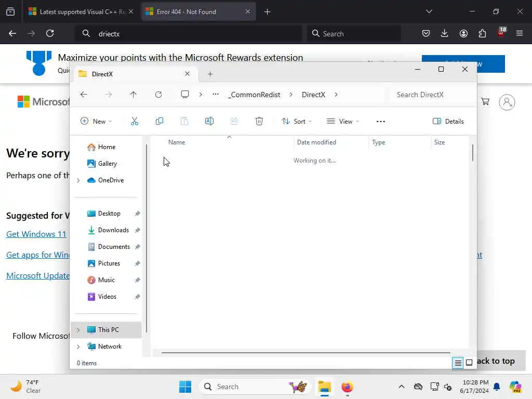This screenshot has height=399, width=532.
Task: Switch to Latest supported Visual C++ tab
Action: tap(81, 11)
